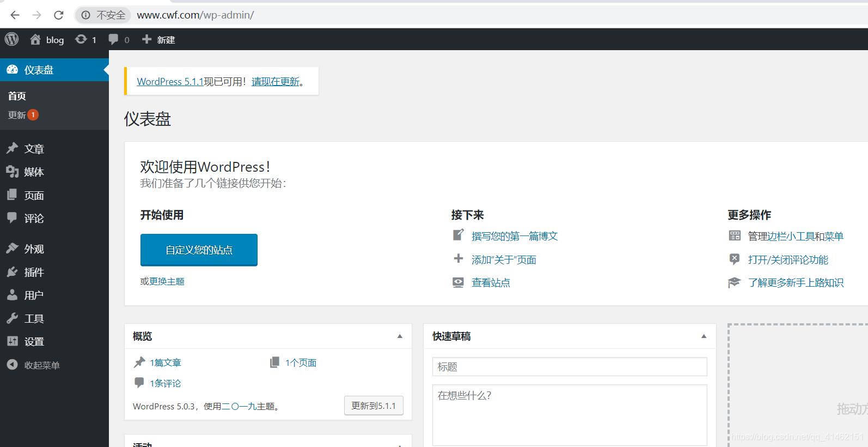Screen dimensions: 868x447
Task: Click the collapse menu arrow icon 收起菜单
Action: (x=13, y=365)
